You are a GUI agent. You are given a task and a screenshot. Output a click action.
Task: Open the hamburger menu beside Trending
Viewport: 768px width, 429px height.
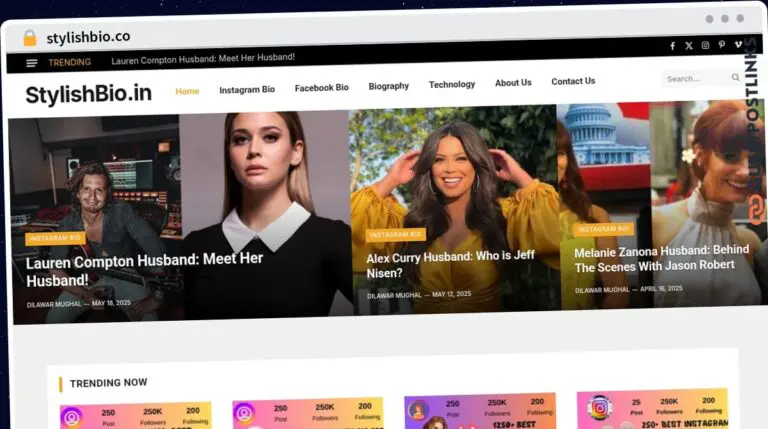pos(32,63)
